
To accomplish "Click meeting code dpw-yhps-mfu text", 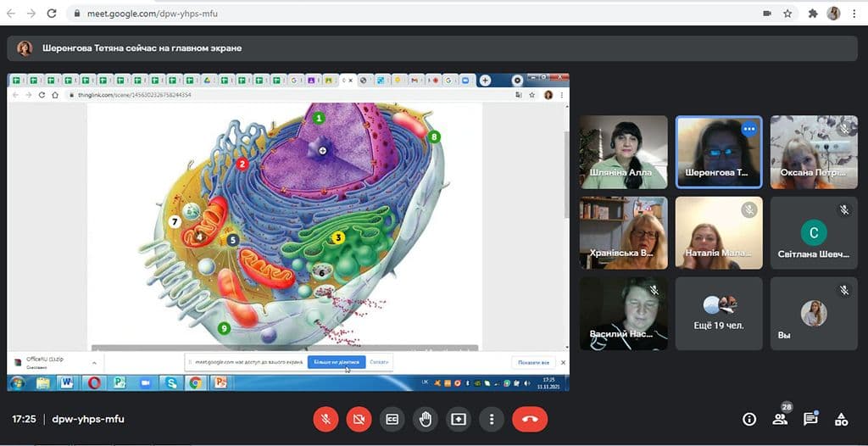I will click(x=88, y=420).
